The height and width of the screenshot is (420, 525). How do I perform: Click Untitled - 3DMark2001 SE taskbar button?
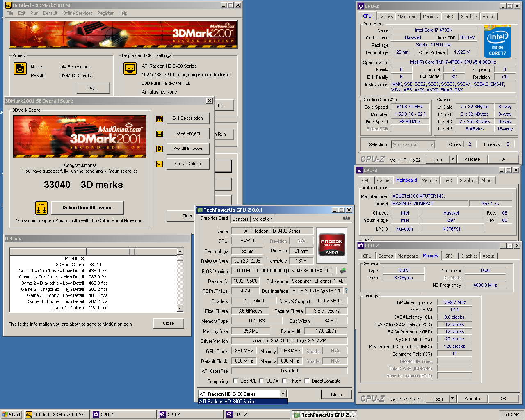tap(57, 415)
